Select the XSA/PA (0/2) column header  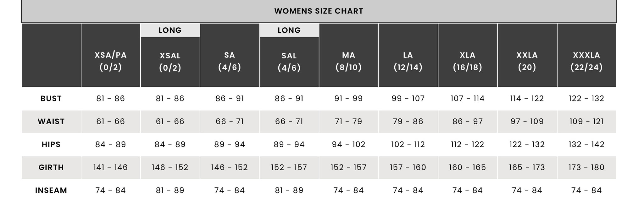(x=111, y=55)
